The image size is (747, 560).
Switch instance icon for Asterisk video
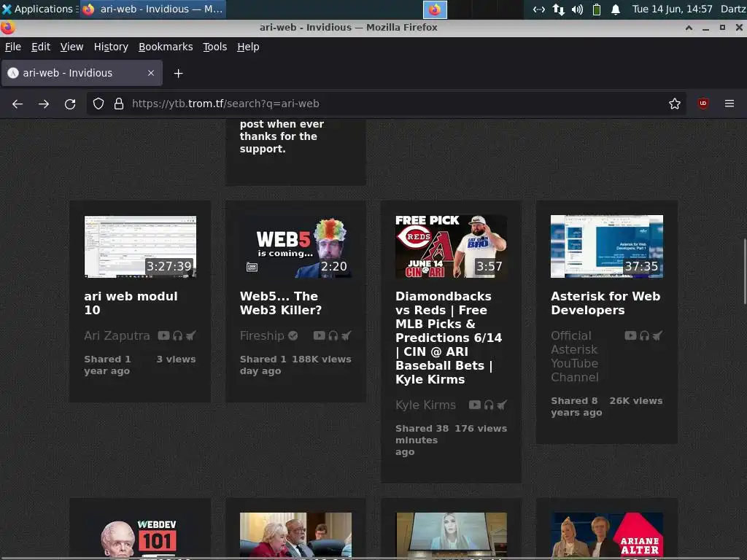(657, 335)
